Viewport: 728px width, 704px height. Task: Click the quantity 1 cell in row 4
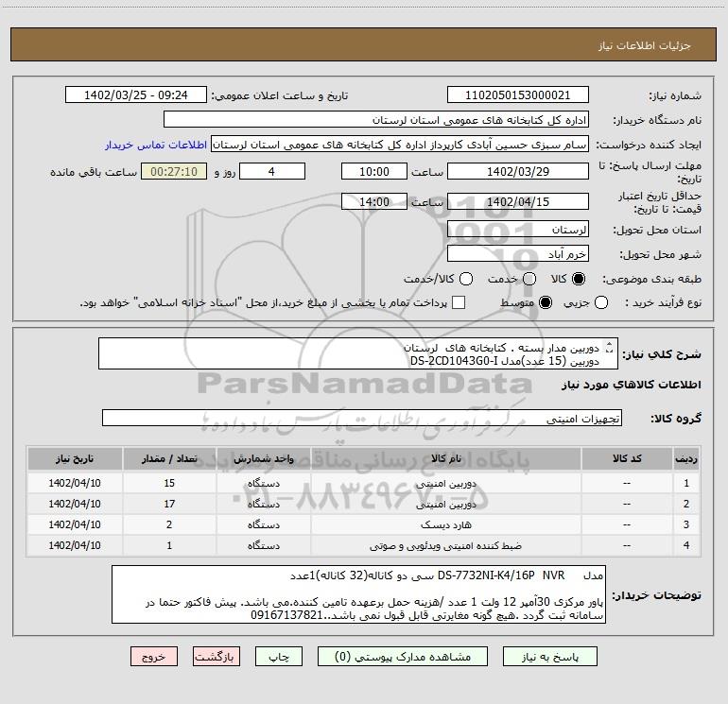click(169, 546)
